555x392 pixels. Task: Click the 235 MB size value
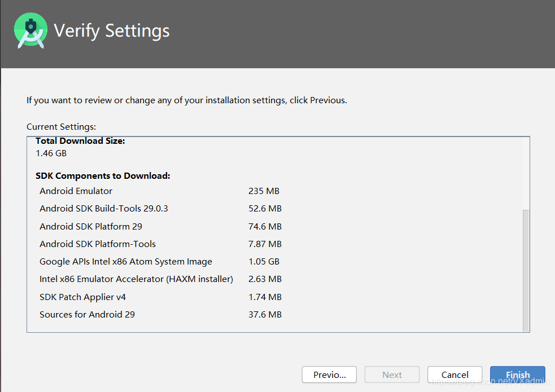pos(264,191)
